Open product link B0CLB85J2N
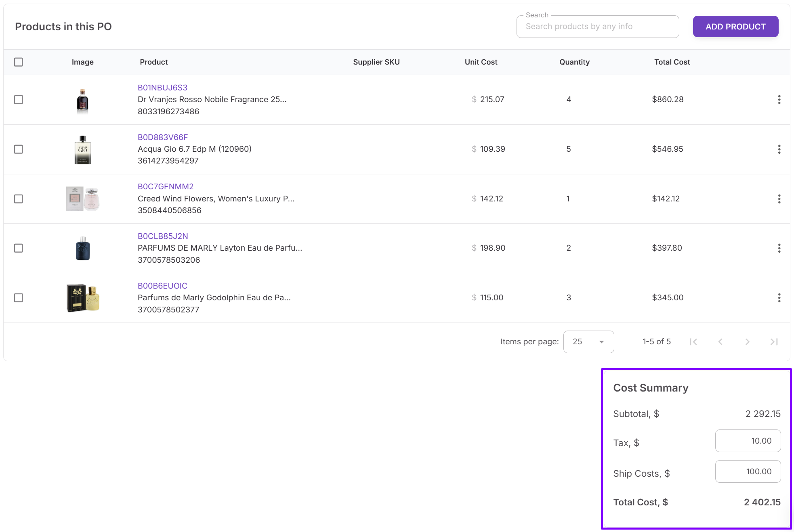The width and height of the screenshot is (794, 532). click(x=163, y=236)
